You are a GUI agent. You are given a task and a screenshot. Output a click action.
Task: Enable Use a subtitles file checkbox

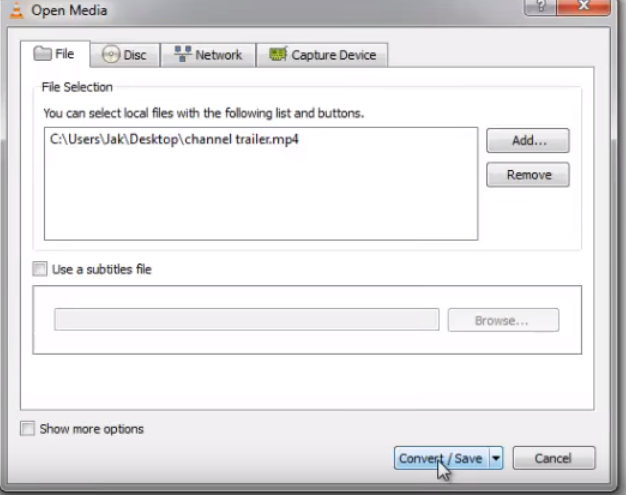coord(40,269)
